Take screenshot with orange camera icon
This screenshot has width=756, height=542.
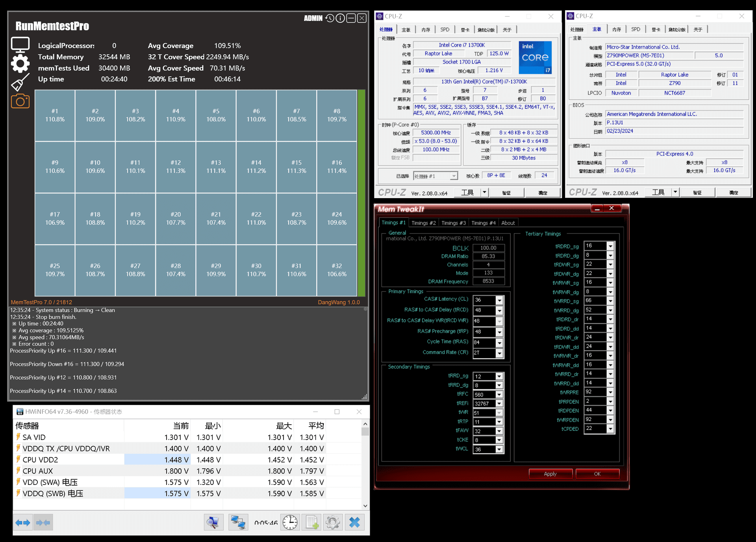(x=20, y=101)
